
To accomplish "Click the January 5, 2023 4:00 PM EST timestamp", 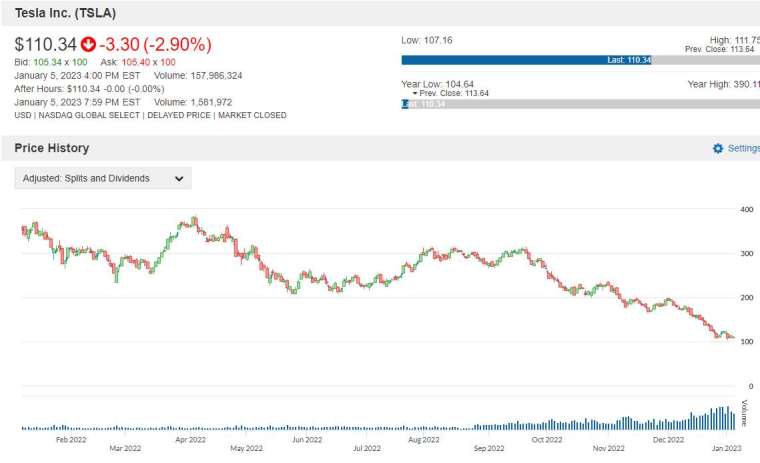I will tap(77, 76).
